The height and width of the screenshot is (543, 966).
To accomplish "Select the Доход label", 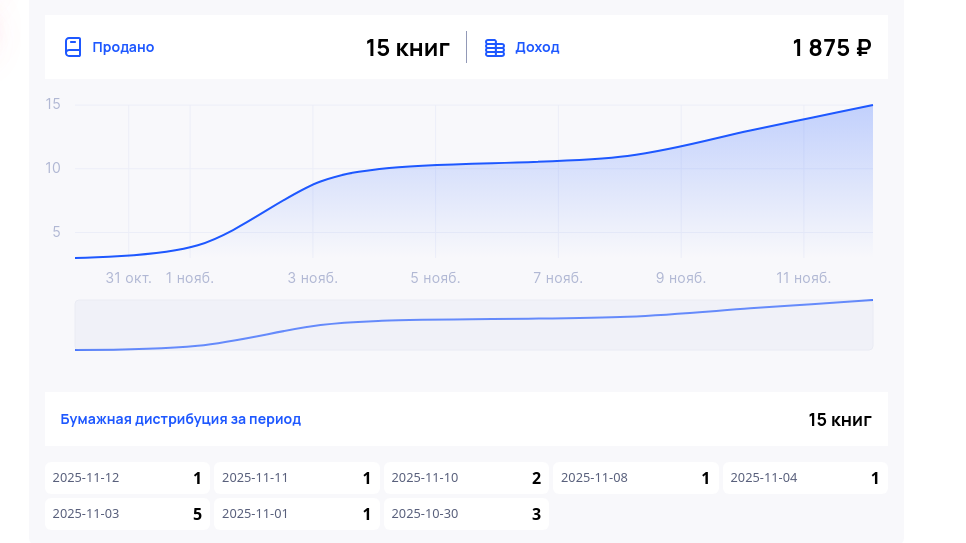I will coord(537,47).
